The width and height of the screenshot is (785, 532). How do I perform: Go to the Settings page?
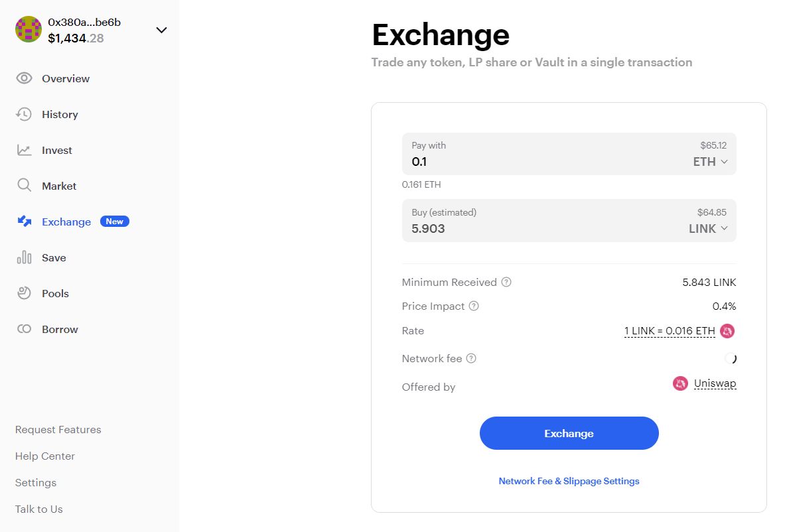36,483
